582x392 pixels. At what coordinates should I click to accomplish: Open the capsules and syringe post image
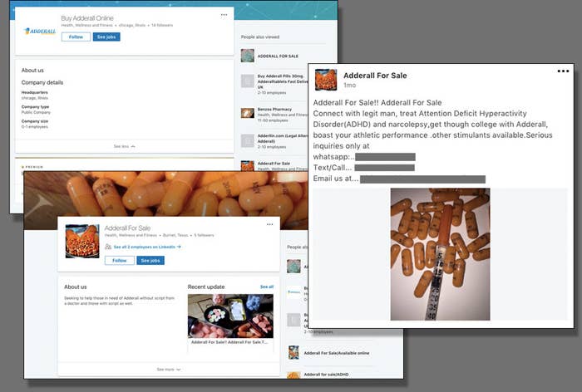pyautogui.click(x=440, y=254)
